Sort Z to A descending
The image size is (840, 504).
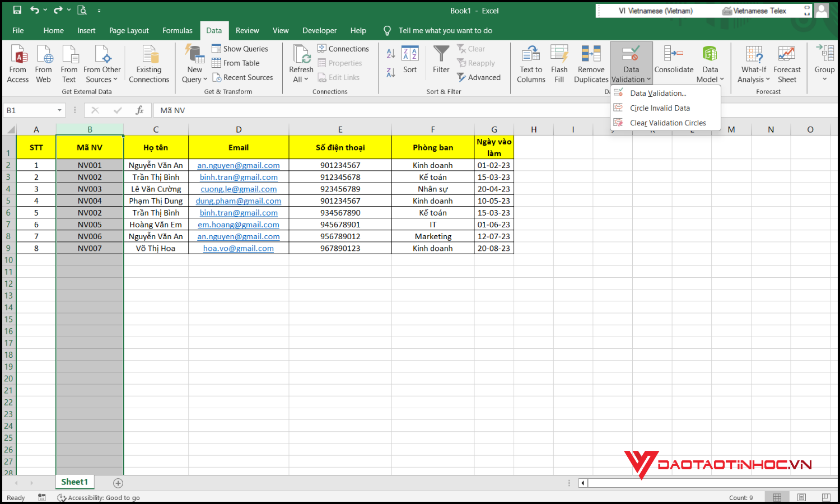coord(391,72)
